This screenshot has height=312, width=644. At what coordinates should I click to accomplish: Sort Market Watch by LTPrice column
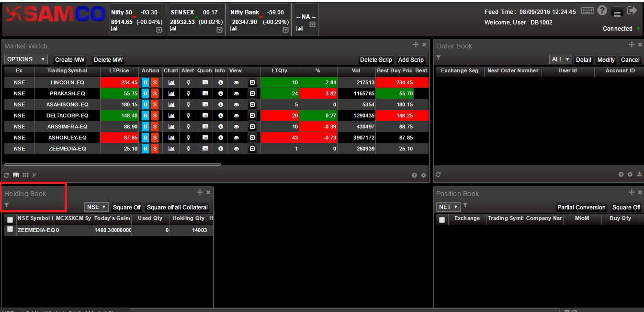coord(119,71)
